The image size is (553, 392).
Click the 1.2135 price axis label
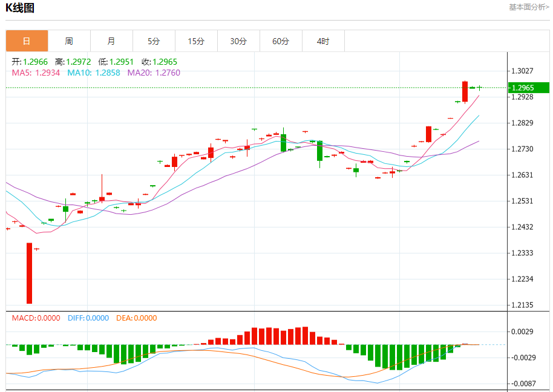pyautogui.click(x=522, y=305)
